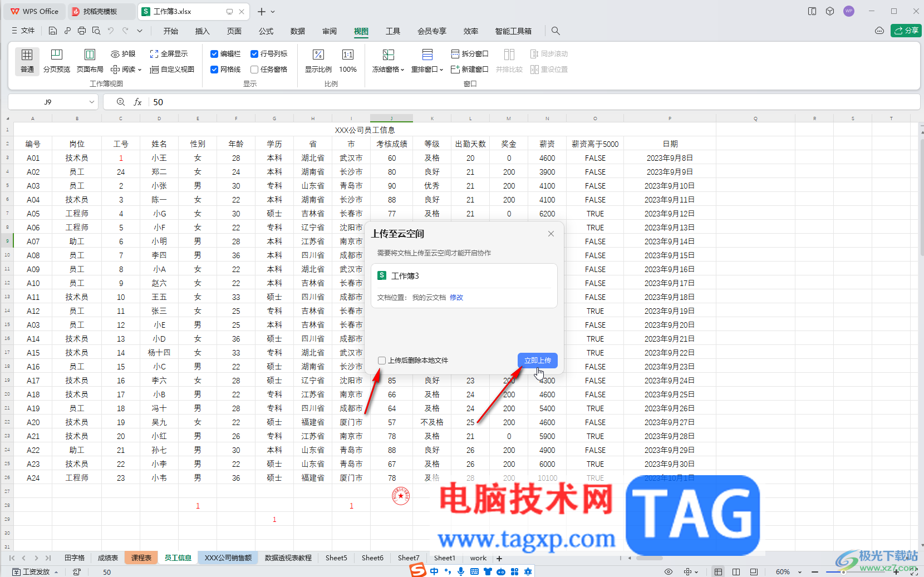The image size is (924, 577).
Task: Click the cloud sync status icon
Action: tap(879, 31)
